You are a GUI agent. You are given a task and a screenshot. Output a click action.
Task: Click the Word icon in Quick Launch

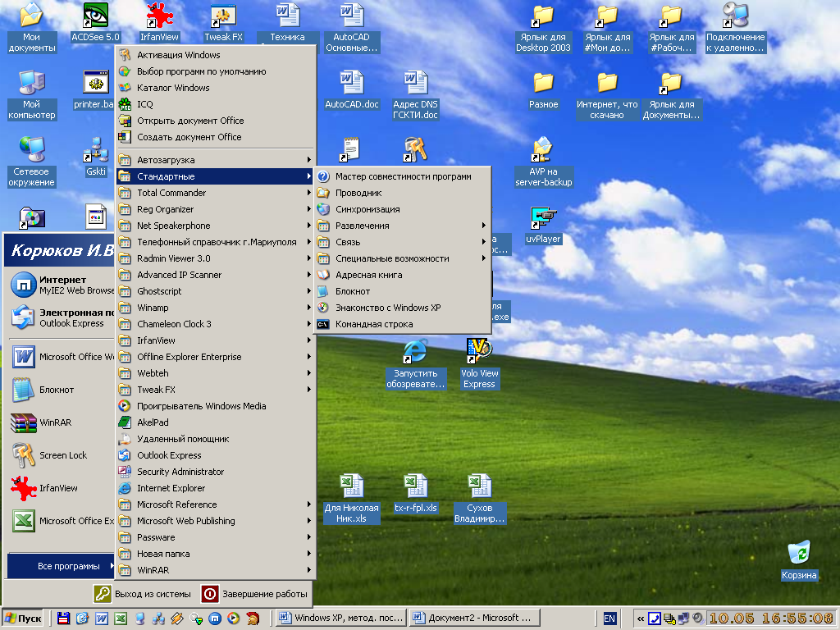click(x=102, y=619)
